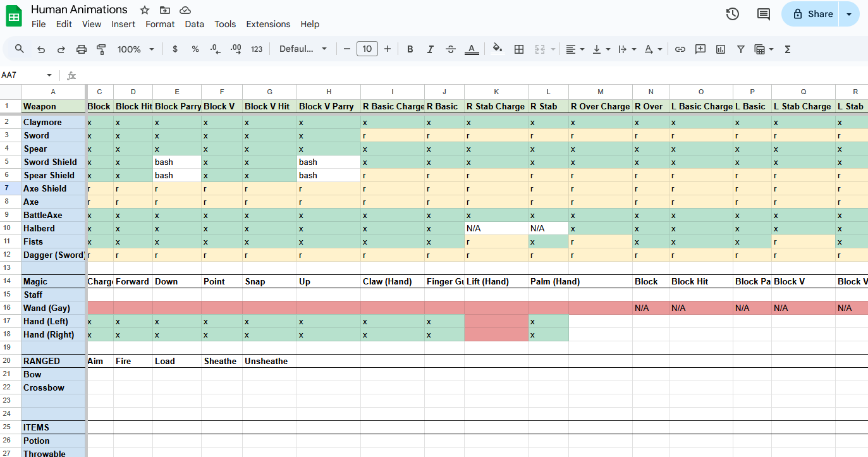Open the 123 more formats menu

[257, 49]
